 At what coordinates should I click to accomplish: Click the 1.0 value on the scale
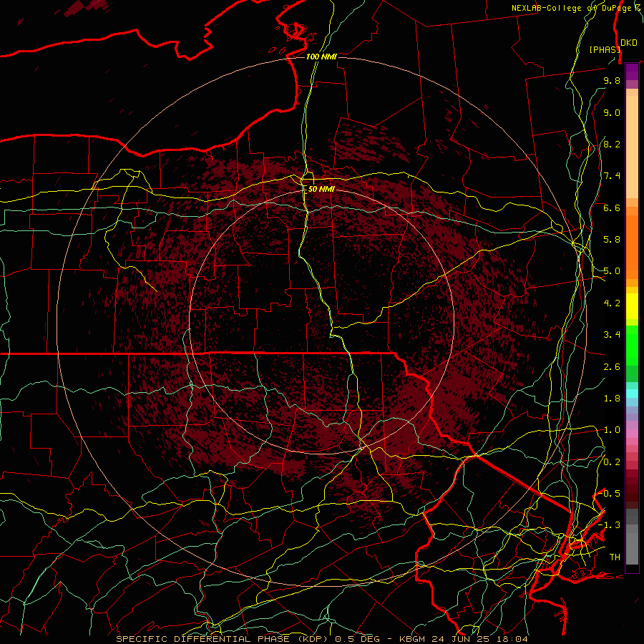[612, 431]
